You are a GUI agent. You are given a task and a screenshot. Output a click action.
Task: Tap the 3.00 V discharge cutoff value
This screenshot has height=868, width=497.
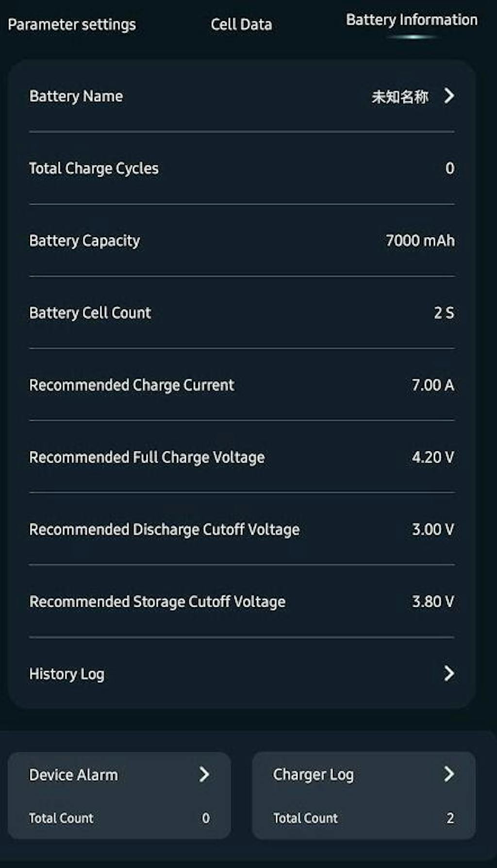pyautogui.click(x=433, y=529)
